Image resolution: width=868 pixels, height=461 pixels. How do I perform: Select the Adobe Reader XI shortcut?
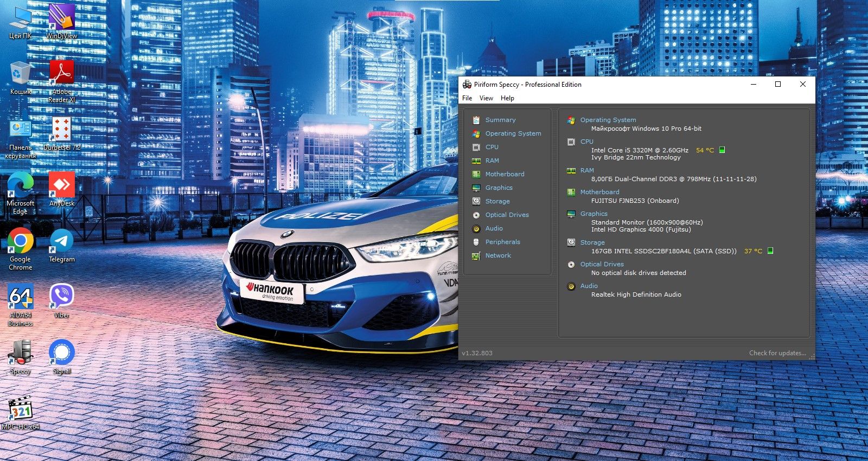[62, 81]
